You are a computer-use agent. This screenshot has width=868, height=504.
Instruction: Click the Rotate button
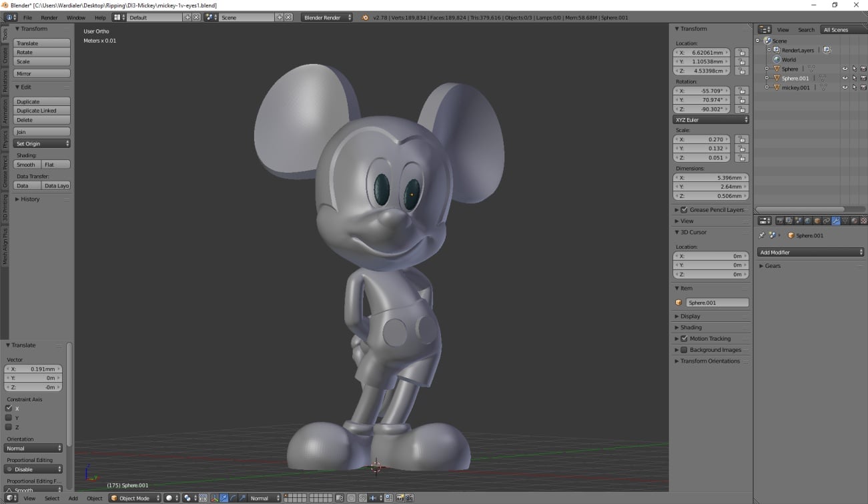[42, 52]
